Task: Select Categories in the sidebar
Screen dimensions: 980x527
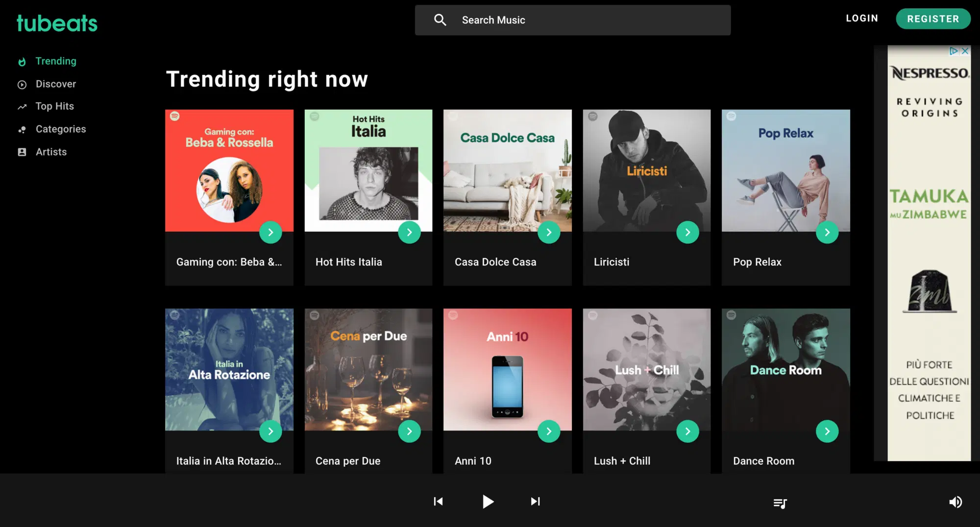Action: [61, 129]
